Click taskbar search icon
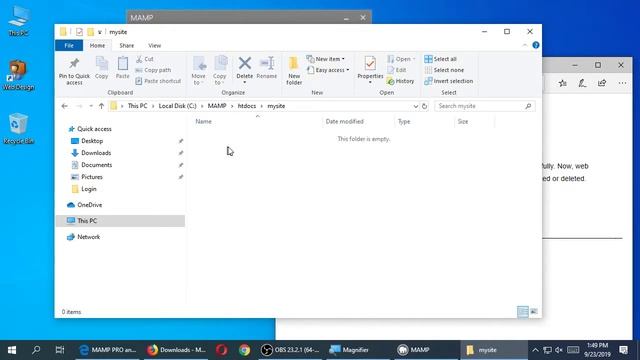The width and height of the screenshot is (640, 360). [x=36, y=350]
